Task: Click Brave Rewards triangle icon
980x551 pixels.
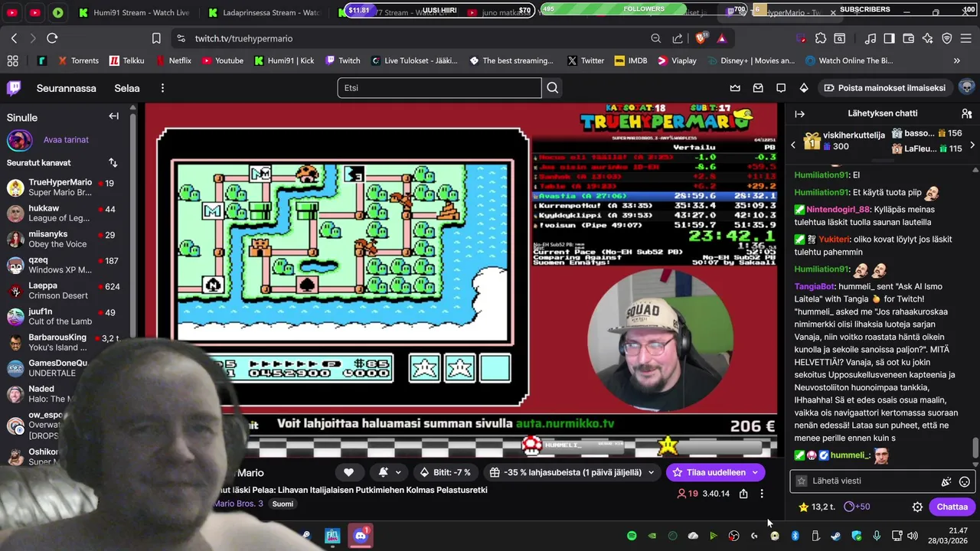Action: pyautogui.click(x=721, y=38)
